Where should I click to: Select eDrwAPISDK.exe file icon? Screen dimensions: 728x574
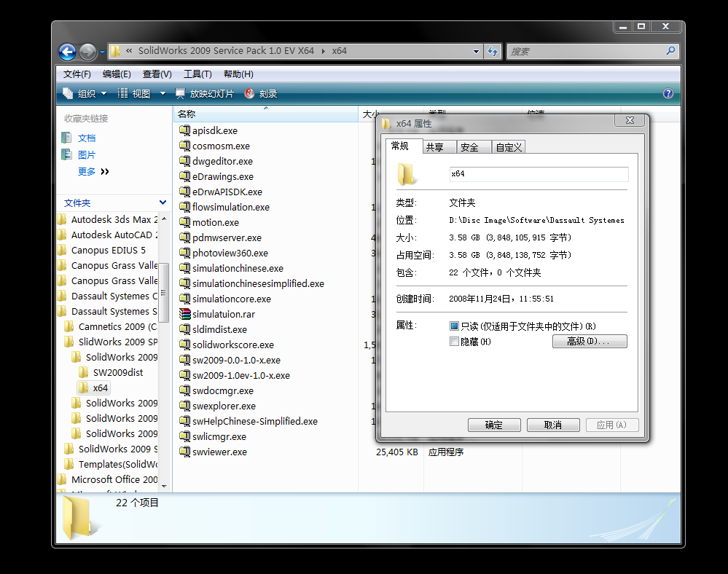pyautogui.click(x=185, y=192)
